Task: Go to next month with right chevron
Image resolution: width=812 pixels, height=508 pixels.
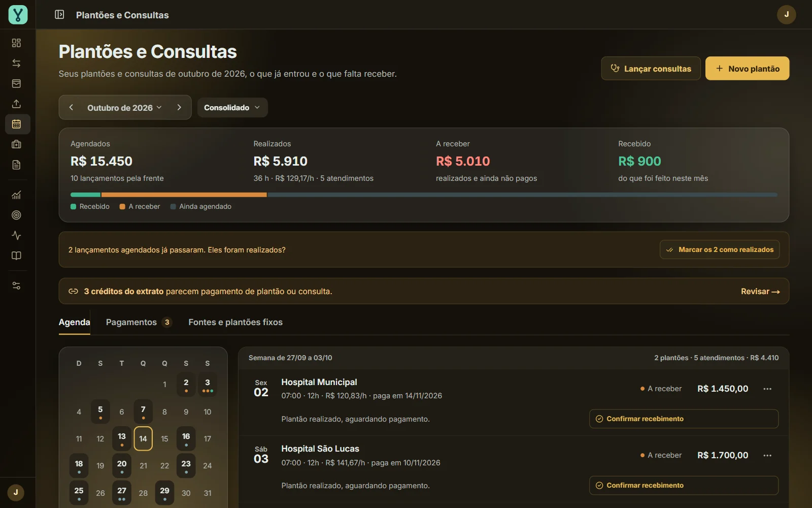Action: tap(179, 107)
